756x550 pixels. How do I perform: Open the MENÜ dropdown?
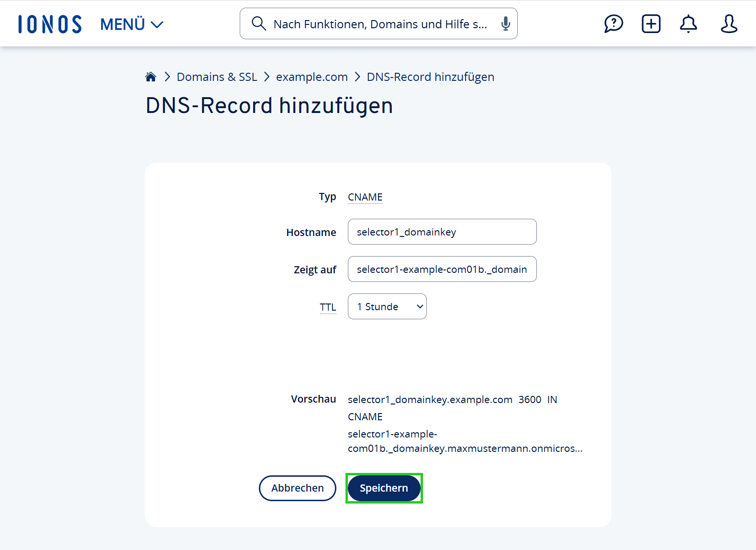click(132, 24)
